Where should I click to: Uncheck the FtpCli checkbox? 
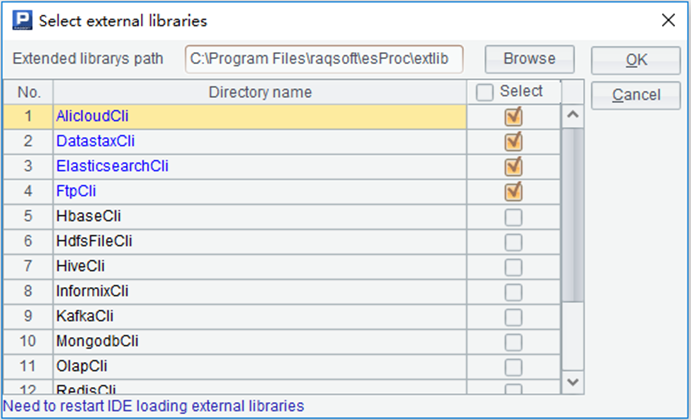[513, 191]
